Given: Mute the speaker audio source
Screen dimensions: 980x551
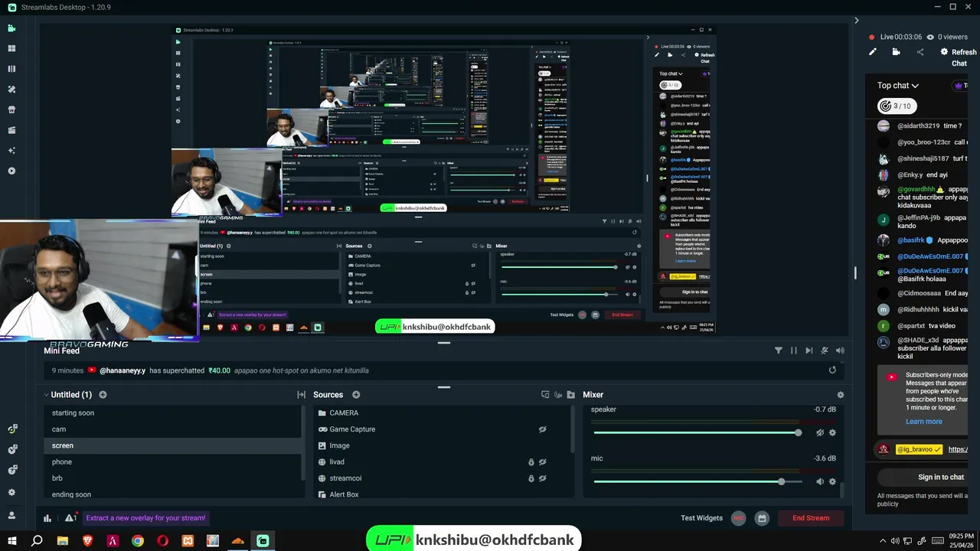Looking at the screenshot, I should click(820, 433).
